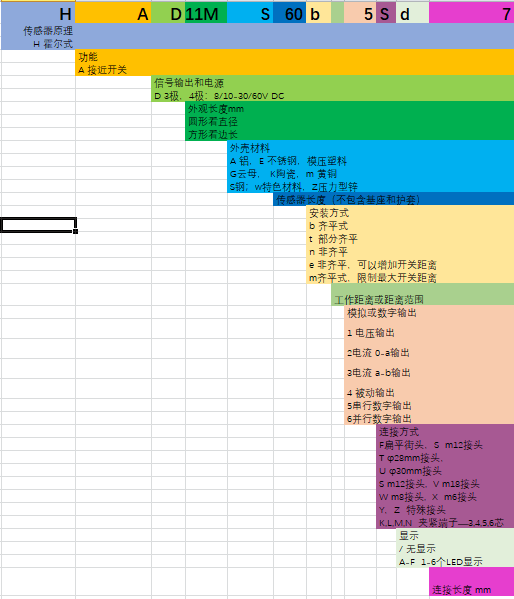Viewport: 514px width, 599px height.
Task: Select the green 11M header cell
Action: click(x=206, y=13)
